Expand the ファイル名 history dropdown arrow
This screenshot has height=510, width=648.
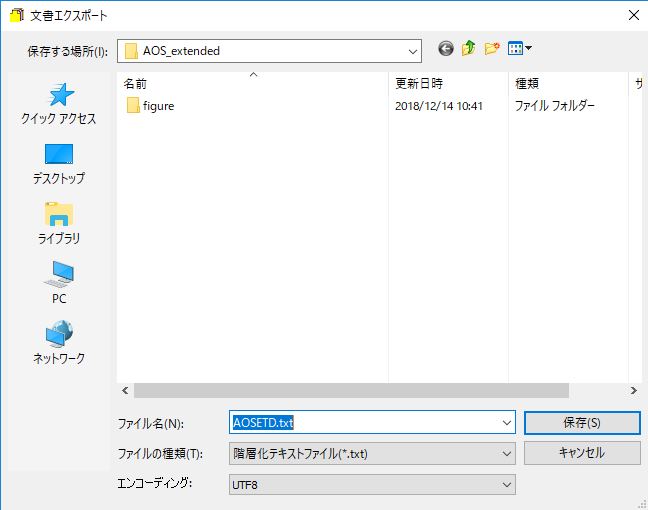coord(506,423)
